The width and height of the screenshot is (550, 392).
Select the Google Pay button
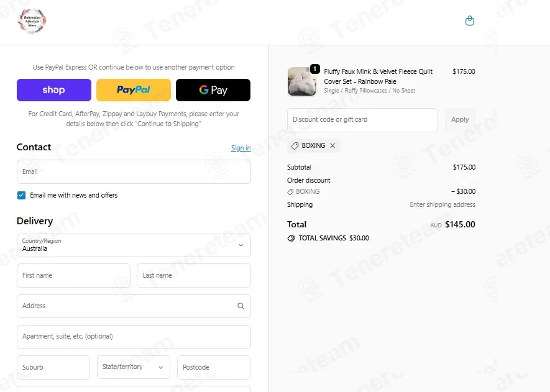[x=213, y=90]
